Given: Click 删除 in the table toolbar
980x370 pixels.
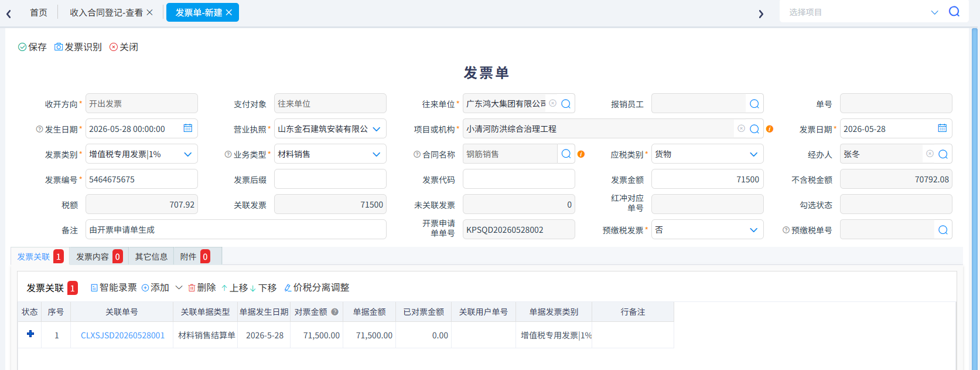Looking at the screenshot, I should (202, 287).
